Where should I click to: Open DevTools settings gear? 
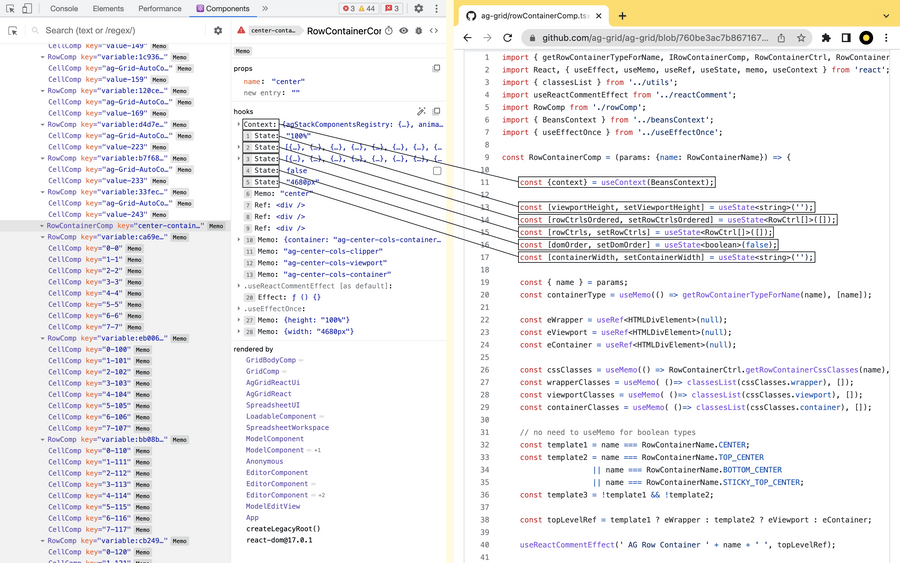coord(418,8)
